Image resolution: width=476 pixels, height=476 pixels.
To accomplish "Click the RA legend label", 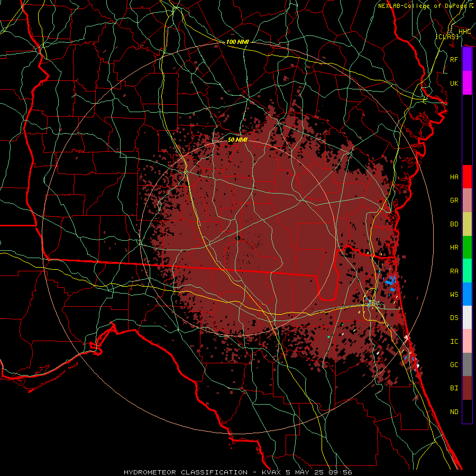I will pos(454,271).
